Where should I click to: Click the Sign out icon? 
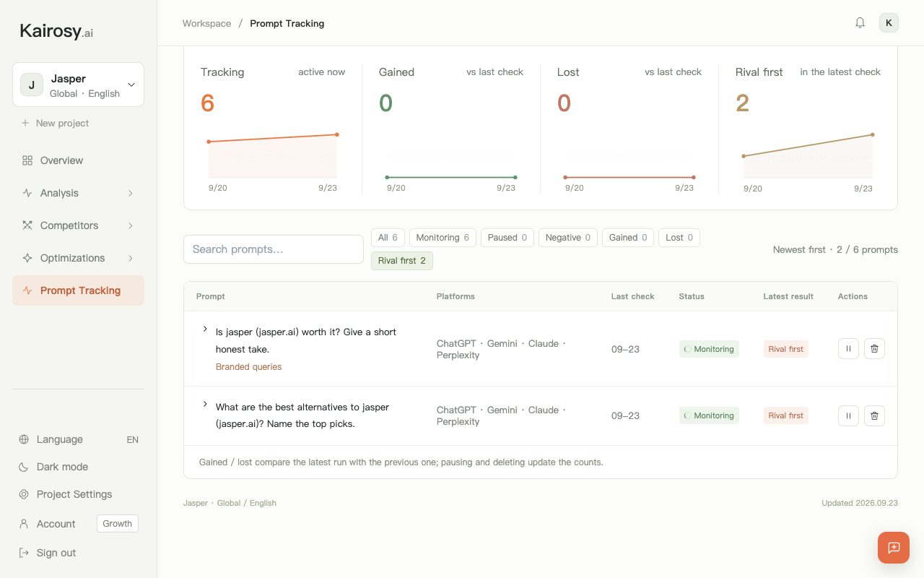click(x=24, y=553)
